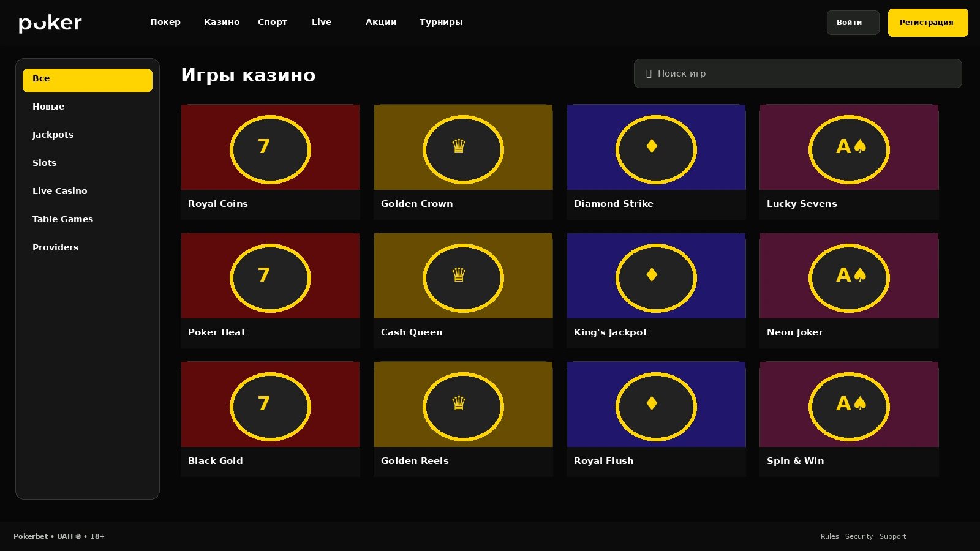Open Golden Crown's crown icon
This screenshot has width=980, height=551.
(x=463, y=149)
